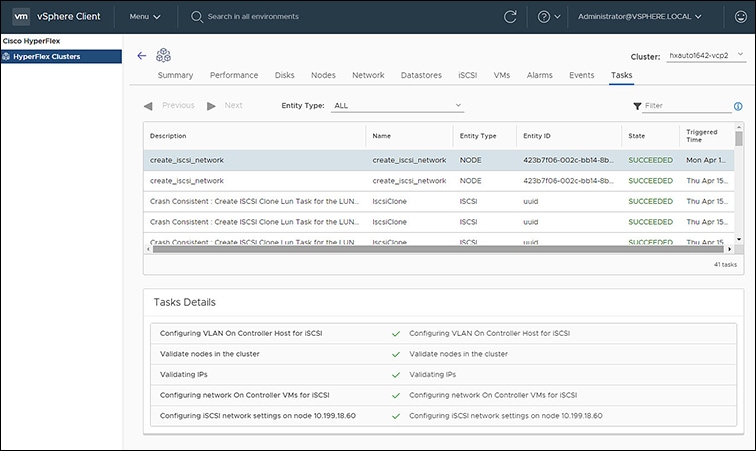
Task: Focus the Filter input field
Action: (687, 106)
